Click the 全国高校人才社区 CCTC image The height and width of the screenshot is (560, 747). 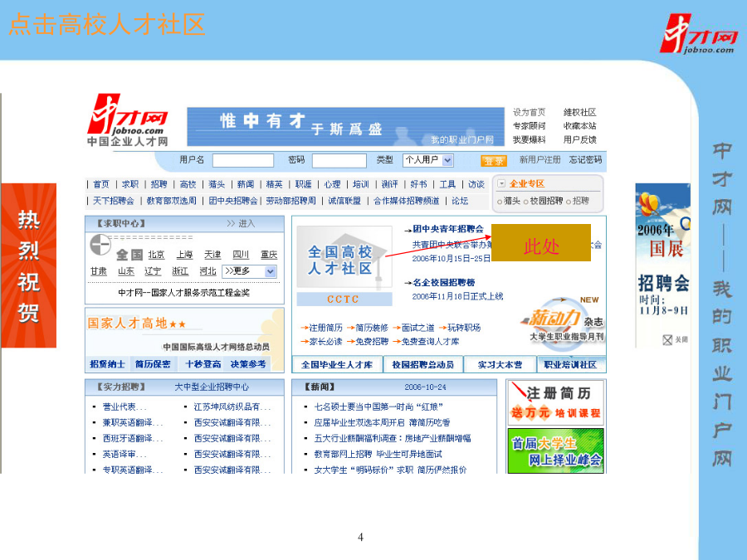[344, 265]
